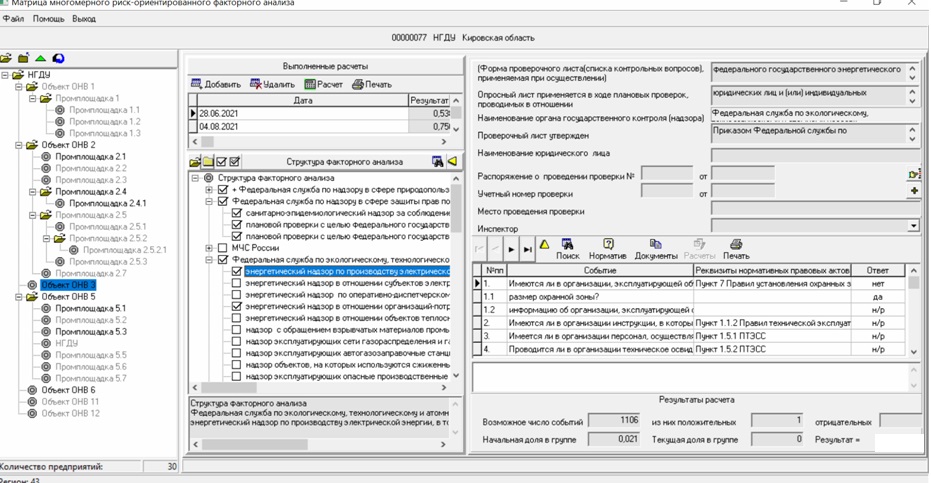Click the yellow warning triangle icon
The height and width of the screenshot is (483, 931).
point(545,245)
